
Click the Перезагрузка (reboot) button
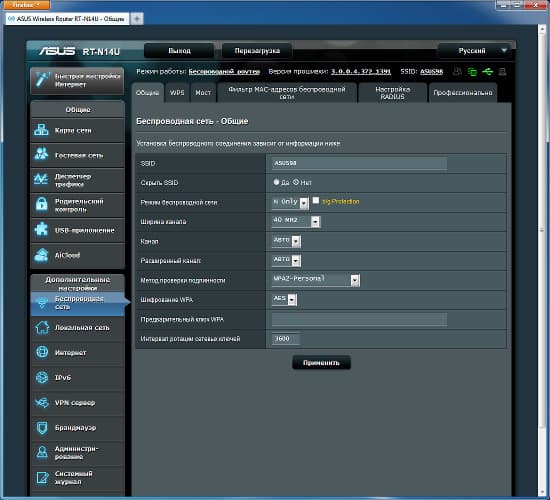(257, 51)
